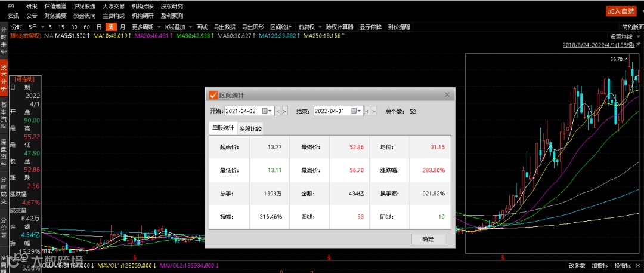The width and height of the screenshot is (644, 273).
Task: Open the 财务摘要 section
Action: pos(55,16)
